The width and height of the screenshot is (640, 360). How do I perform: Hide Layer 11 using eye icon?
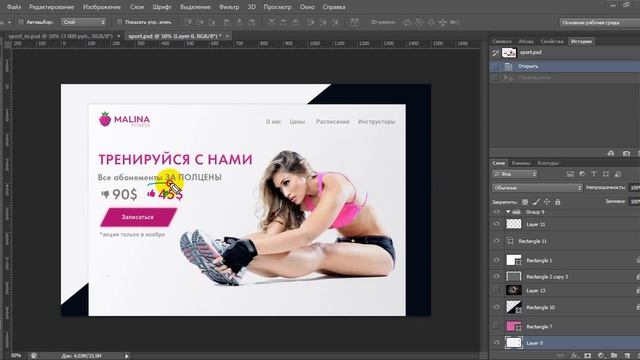(x=496, y=224)
